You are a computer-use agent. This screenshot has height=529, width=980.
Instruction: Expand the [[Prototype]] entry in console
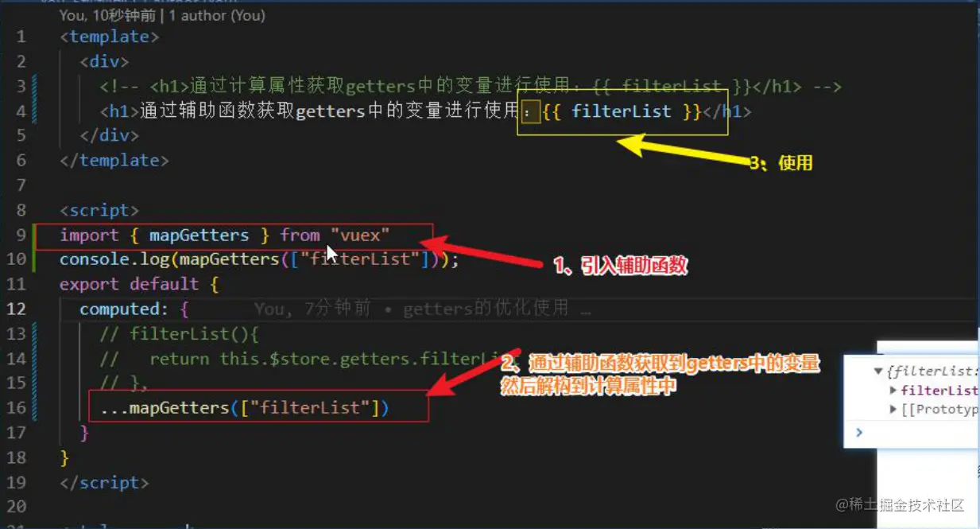[x=893, y=409]
